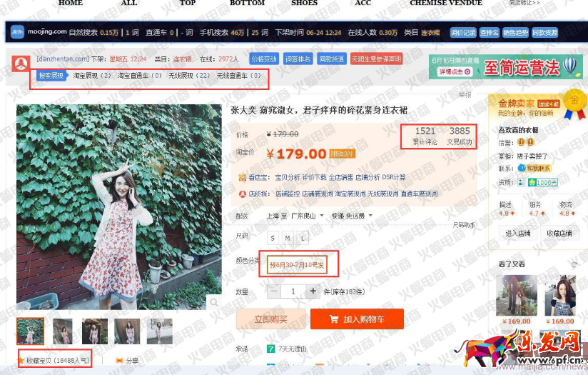This screenshot has width=588, height=375.
Task: Click the 立即购买 buy now button
Action: (270, 319)
